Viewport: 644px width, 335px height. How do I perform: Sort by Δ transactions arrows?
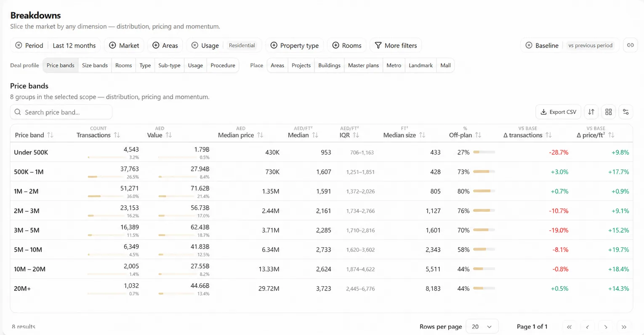coord(548,135)
